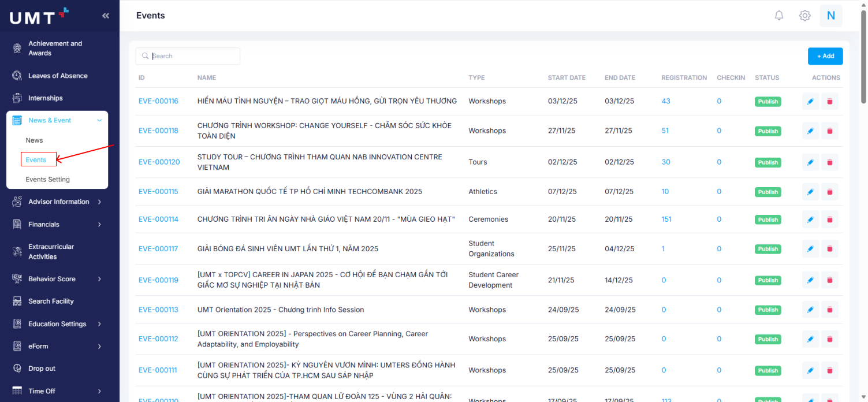Click the + Add button
868x402 pixels.
825,56
